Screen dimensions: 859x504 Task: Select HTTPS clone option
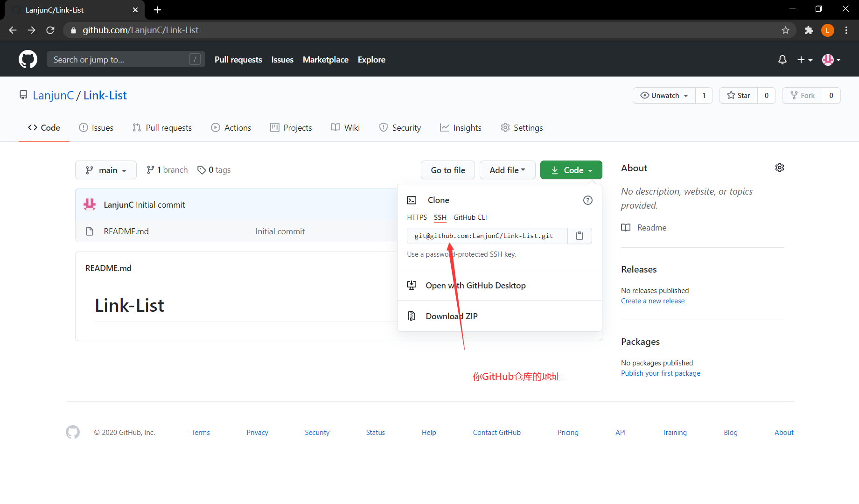pyautogui.click(x=417, y=217)
